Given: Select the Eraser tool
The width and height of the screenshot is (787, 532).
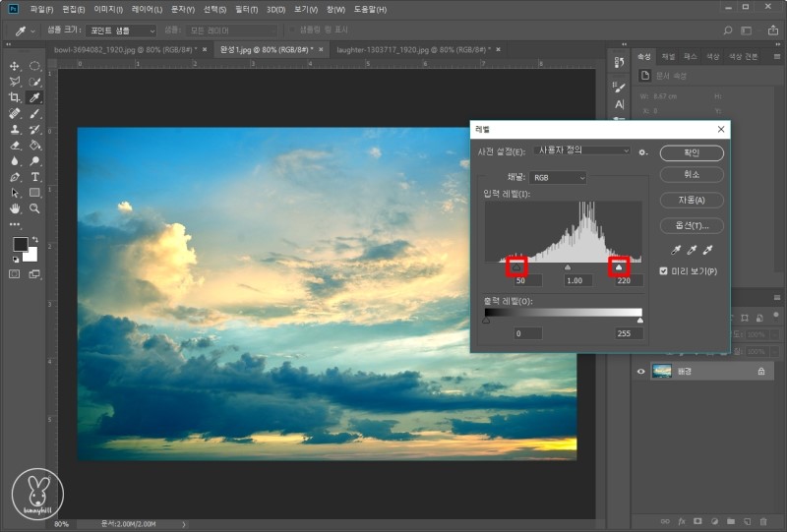Looking at the screenshot, I should 15,146.
